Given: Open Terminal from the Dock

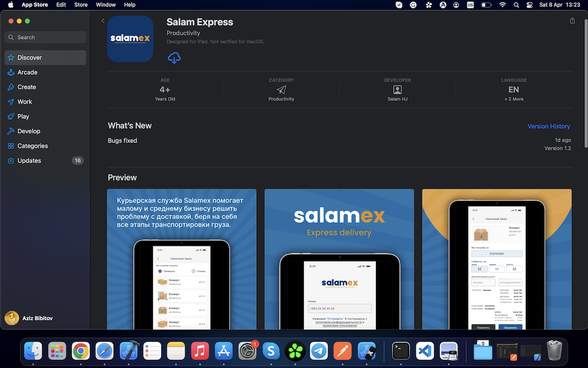Looking at the screenshot, I should (401, 351).
